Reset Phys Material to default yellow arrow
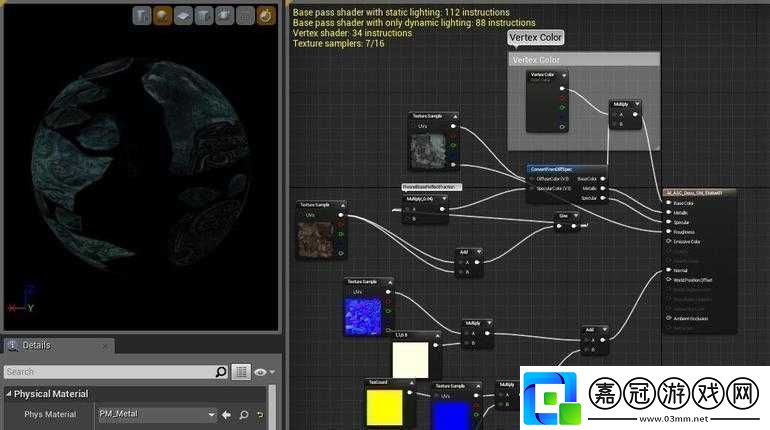The height and width of the screenshot is (430, 770). pos(260,415)
